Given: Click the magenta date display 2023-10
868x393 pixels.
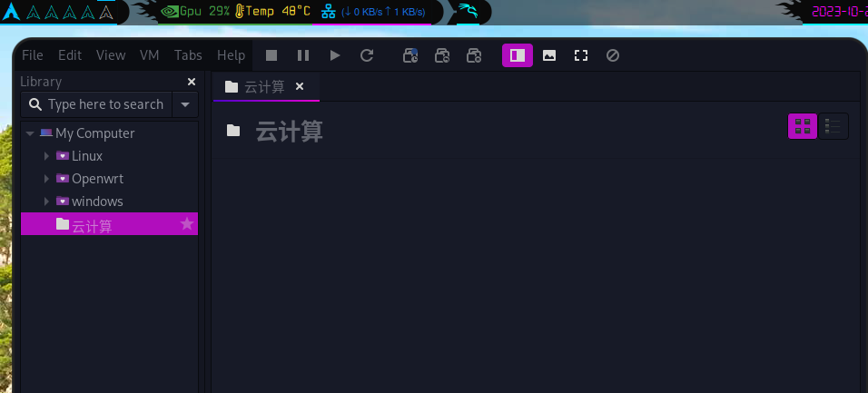Looking at the screenshot, I should [839, 12].
